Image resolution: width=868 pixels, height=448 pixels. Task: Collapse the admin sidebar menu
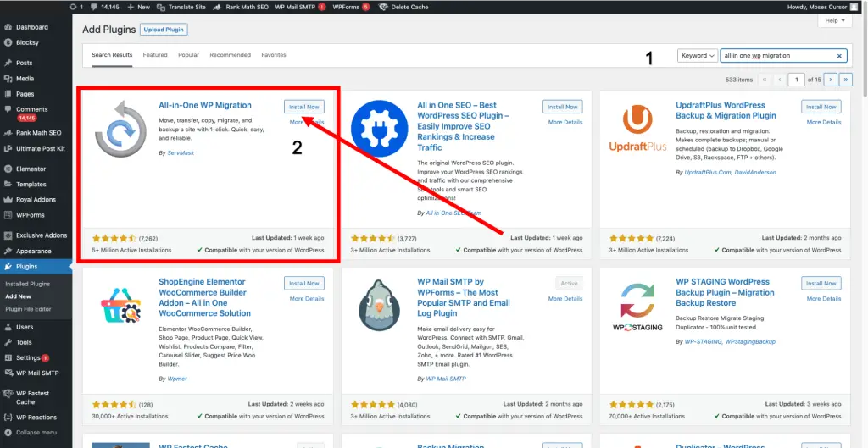click(x=36, y=433)
